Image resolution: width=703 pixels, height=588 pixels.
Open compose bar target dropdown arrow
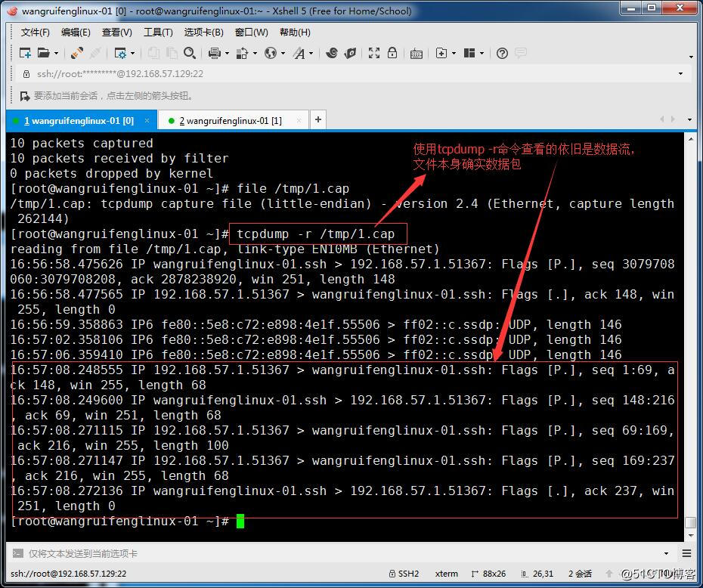pos(666,553)
